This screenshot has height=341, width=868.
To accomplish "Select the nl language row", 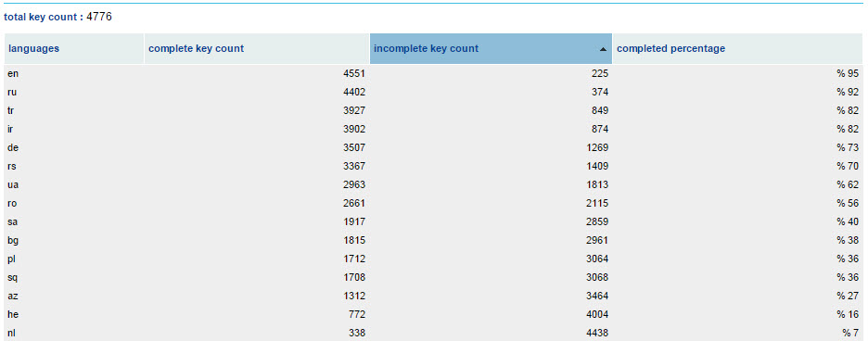I will coord(433,333).
